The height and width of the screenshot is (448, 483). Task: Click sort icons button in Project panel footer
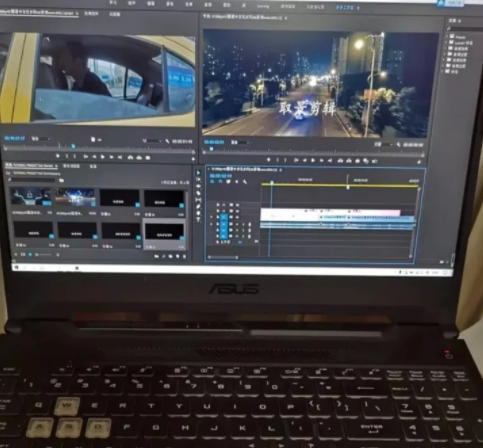point(58,255)
